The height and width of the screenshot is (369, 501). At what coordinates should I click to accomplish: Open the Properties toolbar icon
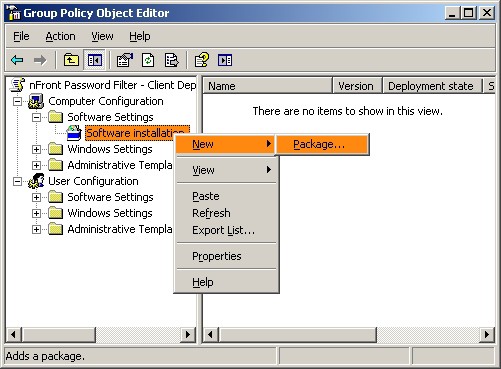click(x=125, y=60)
